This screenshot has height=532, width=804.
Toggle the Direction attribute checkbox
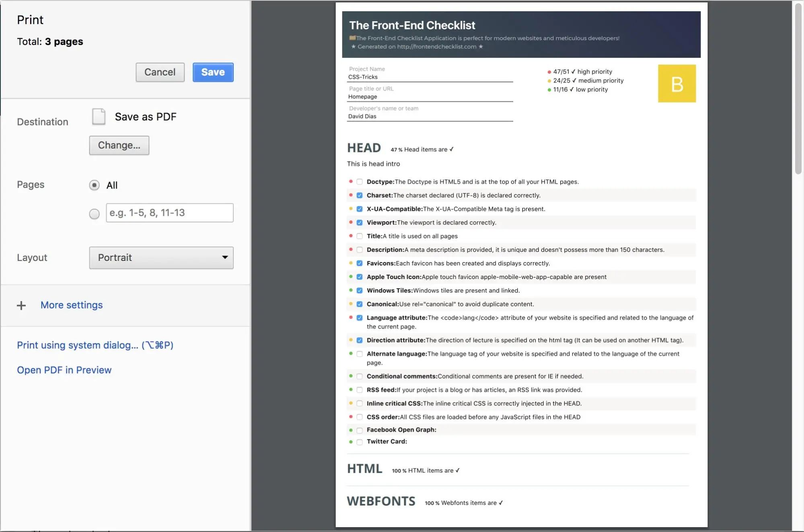(360, 340)
